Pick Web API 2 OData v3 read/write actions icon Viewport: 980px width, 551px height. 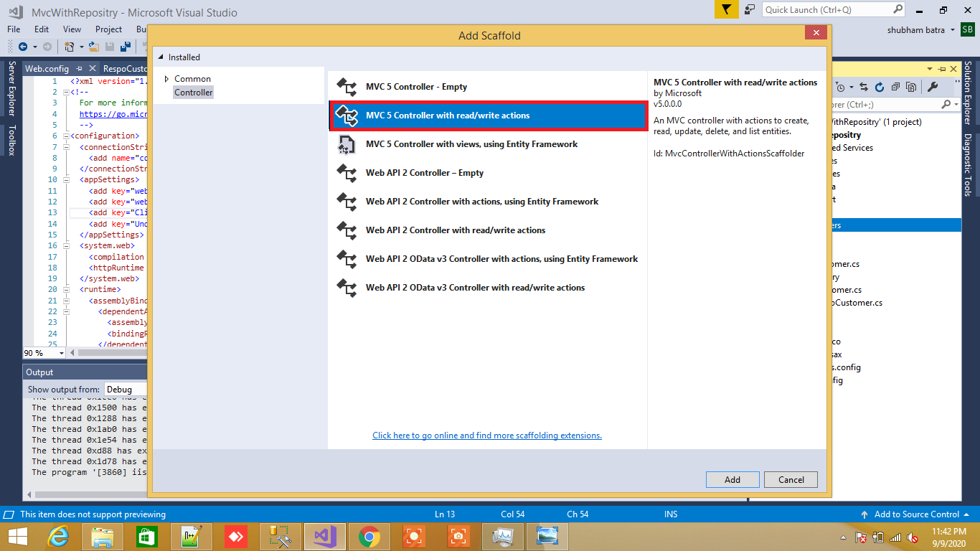point(347,288)
